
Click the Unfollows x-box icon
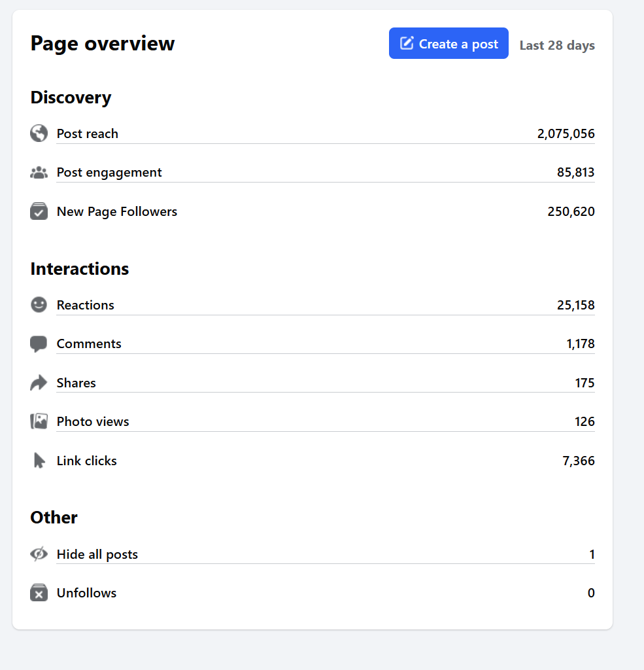click(x=39, y=593)
